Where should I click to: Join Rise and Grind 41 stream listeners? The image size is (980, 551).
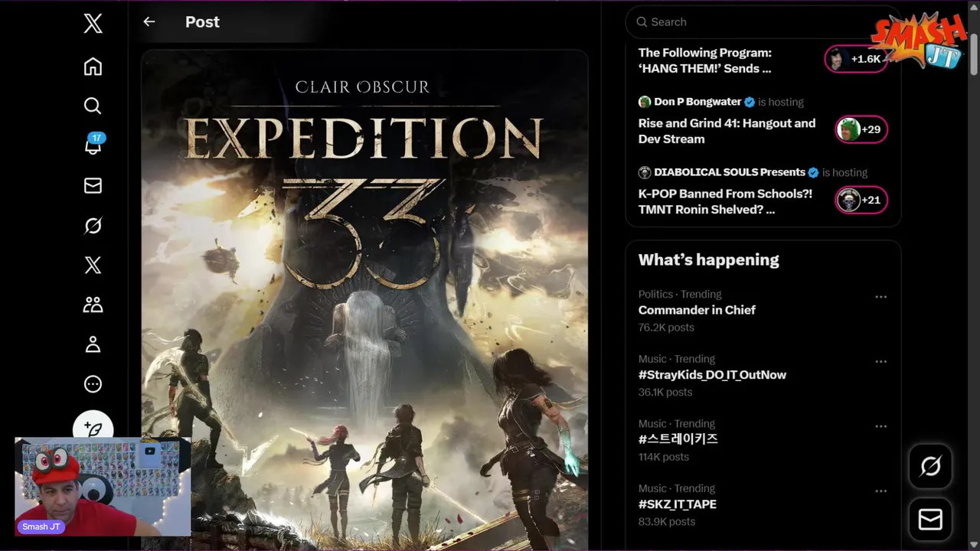tap(861, 129)
